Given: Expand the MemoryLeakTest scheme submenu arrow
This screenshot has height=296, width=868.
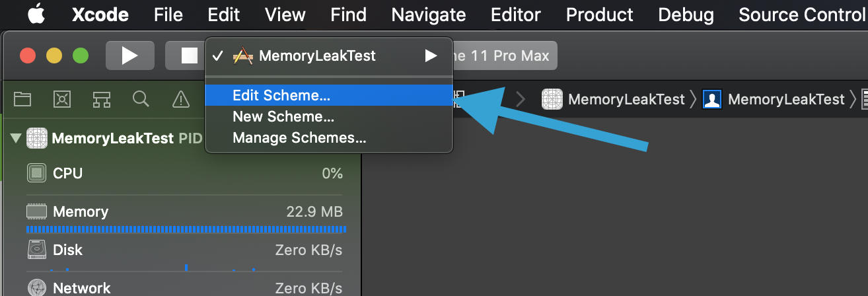Looking at the screenshot, I should point(431,55).
